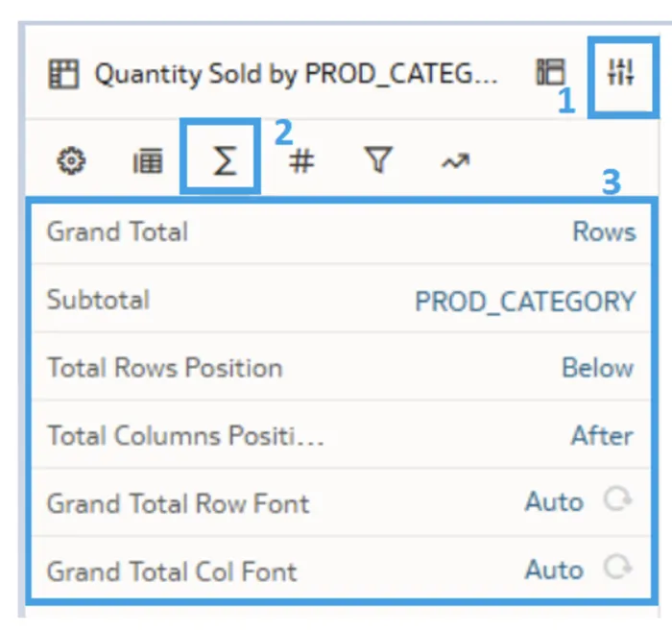The width and height of the screenshot is (672, 632).
Task: Click the Quantity Sold by PROD_CATEG title
Action: click(x=296, y=75)
